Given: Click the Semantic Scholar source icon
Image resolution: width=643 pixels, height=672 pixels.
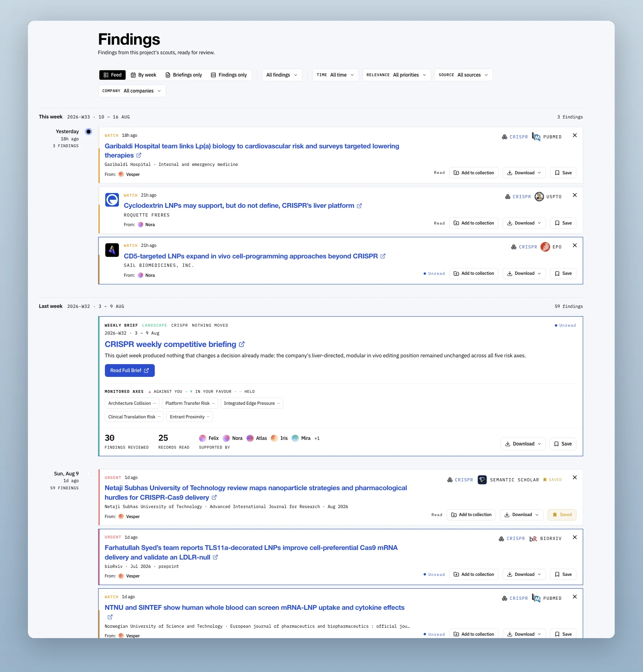Looking at the screenshot, I should coord(482,480).
